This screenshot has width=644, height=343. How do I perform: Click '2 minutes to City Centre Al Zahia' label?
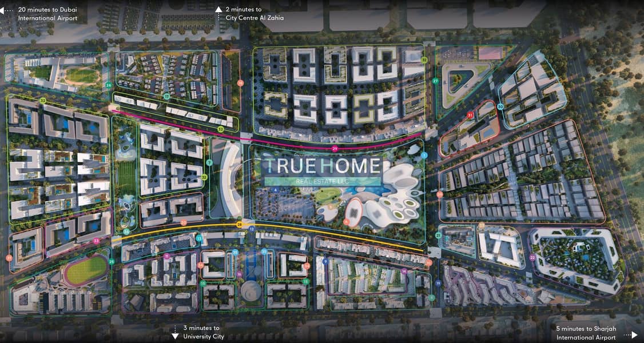click(x=255, y=14)
